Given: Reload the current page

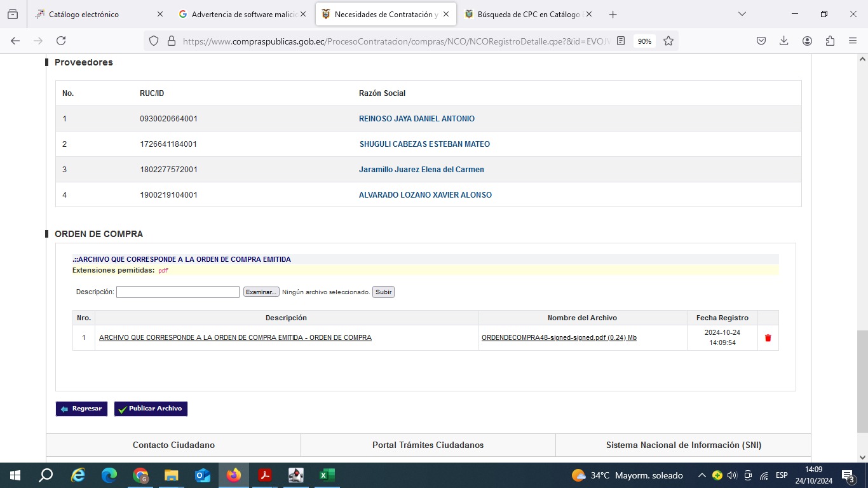Looking at the screenshot, I should pyautogui.click(x=61, y=41).
